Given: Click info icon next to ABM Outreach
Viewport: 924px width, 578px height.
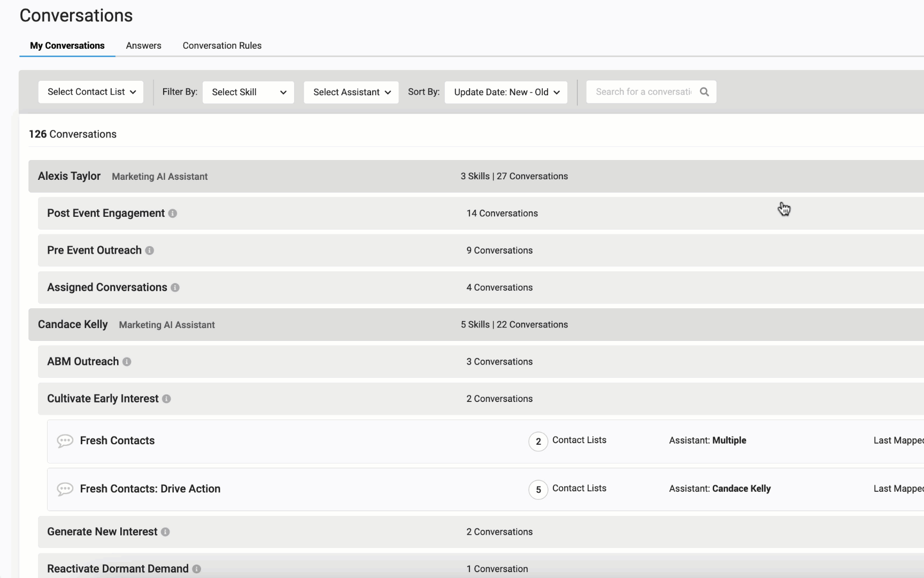Looking at the screenshot, I should pyautogui.click(x=127, y=362).
